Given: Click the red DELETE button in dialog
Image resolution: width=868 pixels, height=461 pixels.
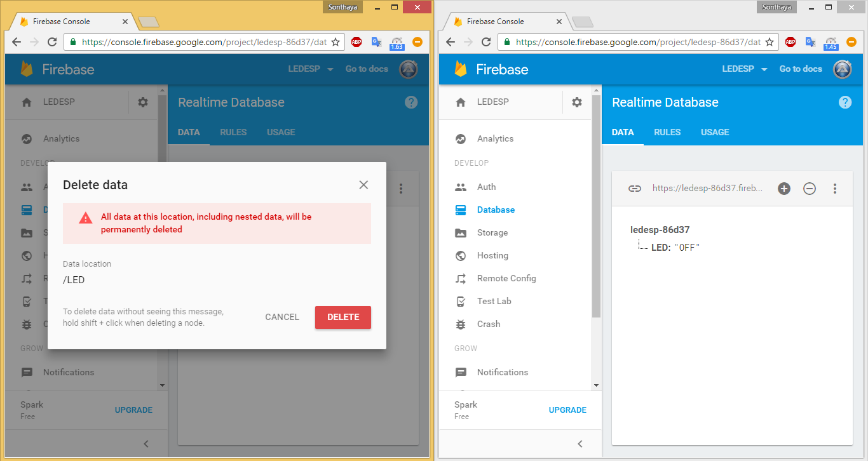Looking at the screenshot, I should (343, 317).
